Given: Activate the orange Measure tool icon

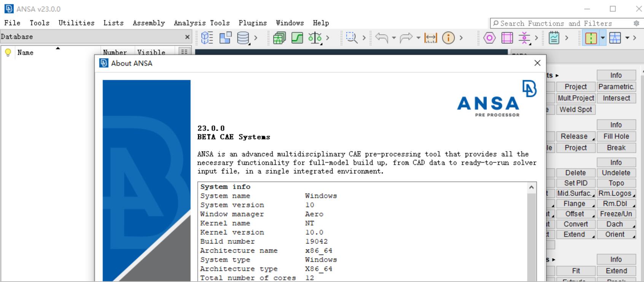Looking at the screenshot, I should (x=431, y=38).
